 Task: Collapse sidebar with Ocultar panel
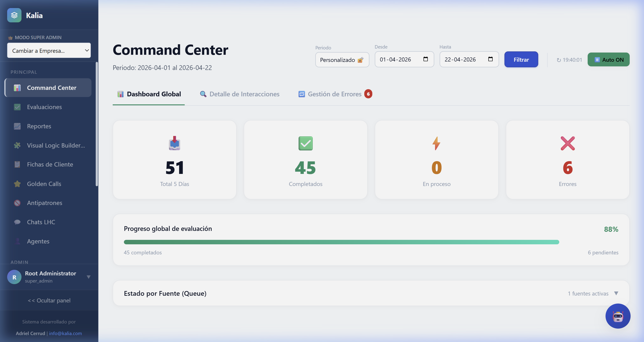(x=49, y=300)
